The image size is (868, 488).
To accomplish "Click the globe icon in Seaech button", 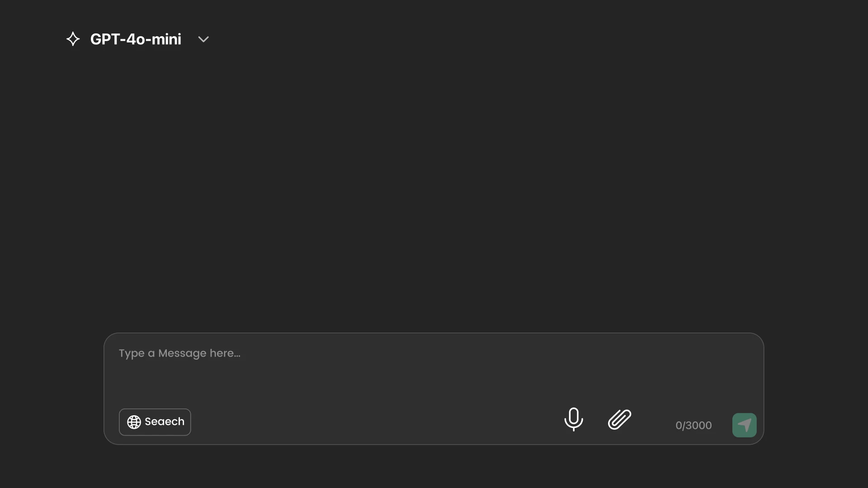I will pyautogui.click(x=134, y=422).
